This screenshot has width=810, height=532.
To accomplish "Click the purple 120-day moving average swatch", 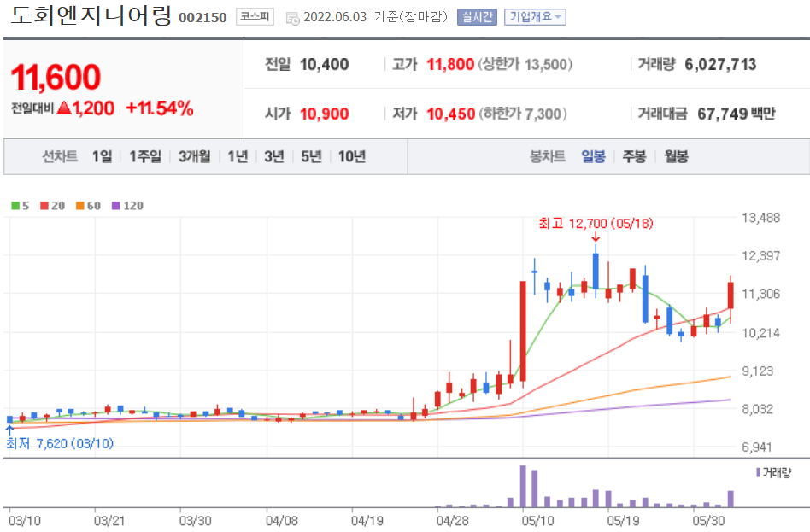I will (x=115, y=206).
